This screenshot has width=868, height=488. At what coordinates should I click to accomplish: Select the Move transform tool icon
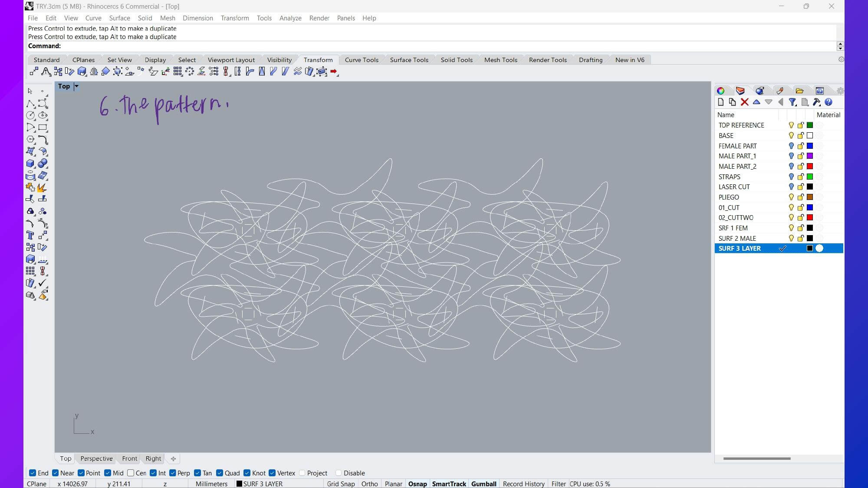pyautogui.click(x=34, y=72)
